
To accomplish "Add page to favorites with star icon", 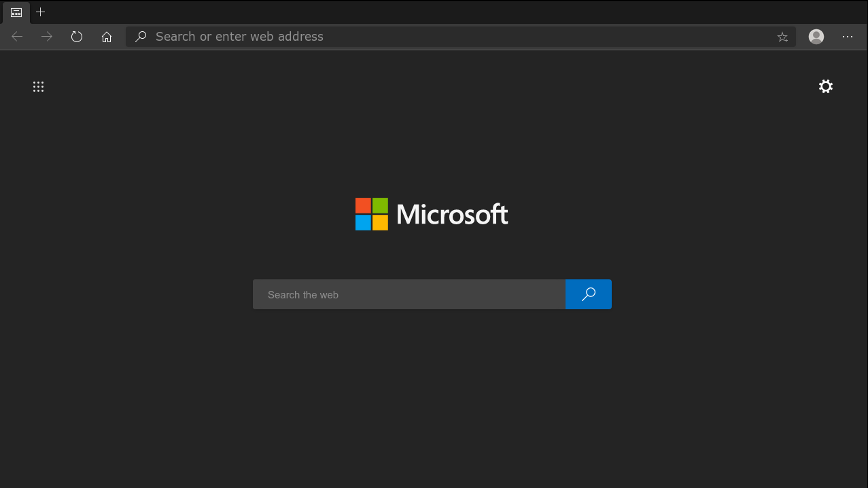I will pyautogui.click(x=782, y=37).
